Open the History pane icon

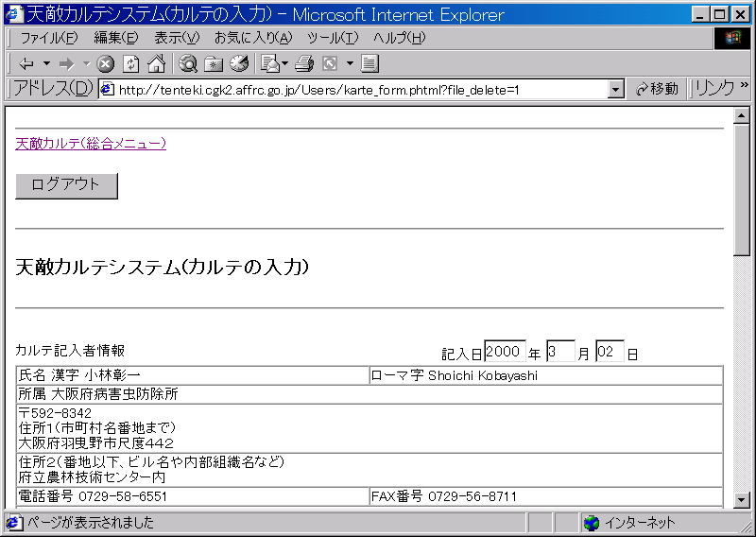pos(238,63)
